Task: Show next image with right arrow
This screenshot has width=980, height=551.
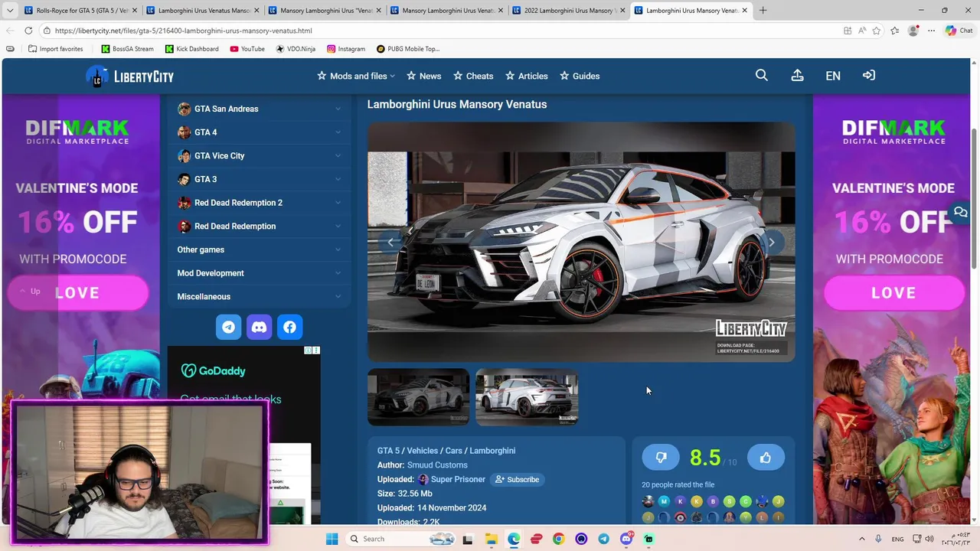Action: click(772, 243)
